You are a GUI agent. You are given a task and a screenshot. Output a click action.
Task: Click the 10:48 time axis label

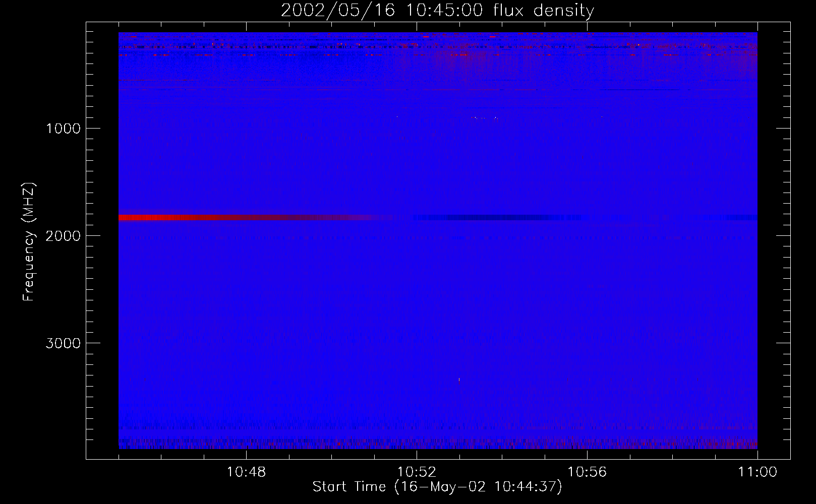[246, 472]
